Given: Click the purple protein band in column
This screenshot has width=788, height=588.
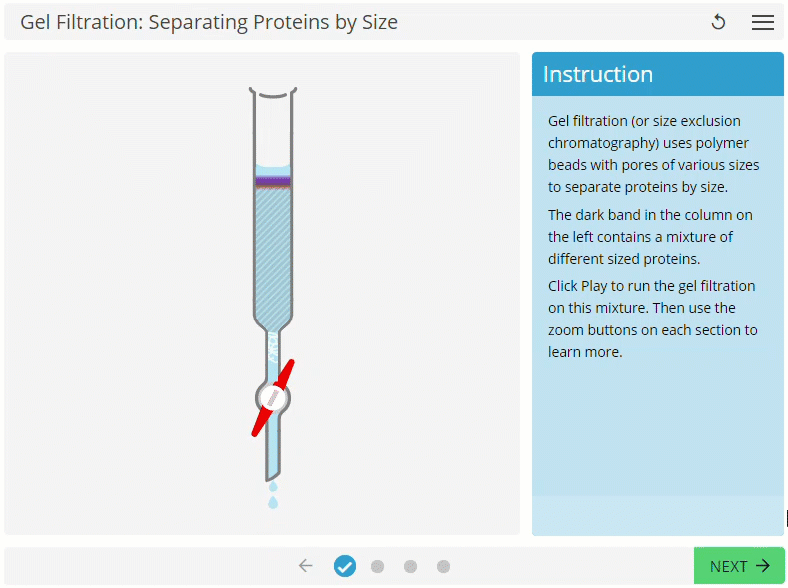Looking at the screenshot, I should coord(273,181).
